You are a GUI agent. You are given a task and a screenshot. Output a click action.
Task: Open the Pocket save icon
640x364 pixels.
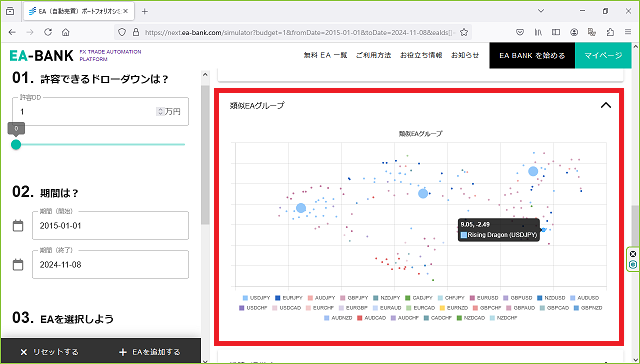click(x=520, y=32)
